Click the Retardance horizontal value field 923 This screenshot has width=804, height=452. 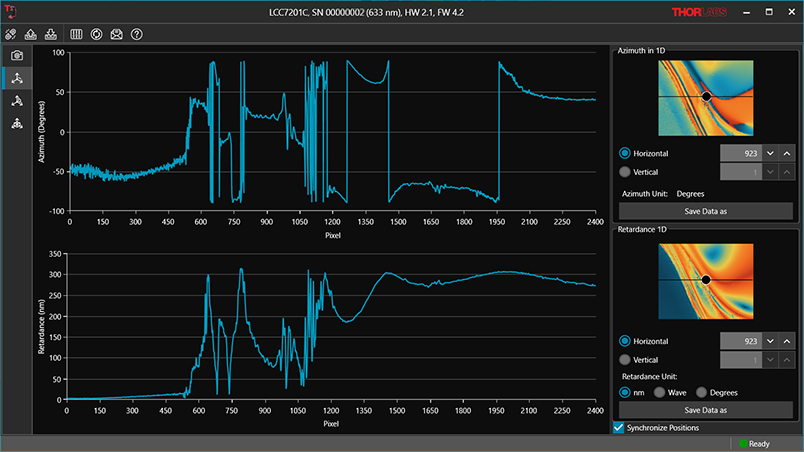(x=740, y=341)
